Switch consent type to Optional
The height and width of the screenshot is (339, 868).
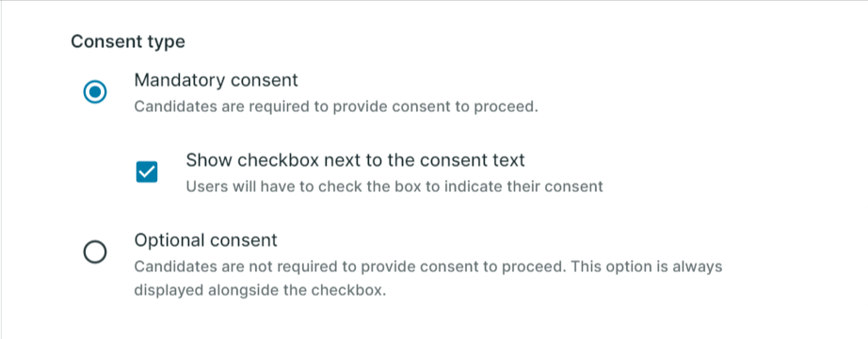[x=95, y=252]
